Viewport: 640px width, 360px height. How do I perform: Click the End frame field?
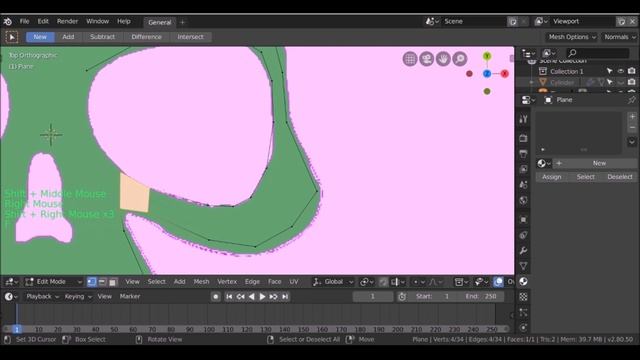[481, 297]
